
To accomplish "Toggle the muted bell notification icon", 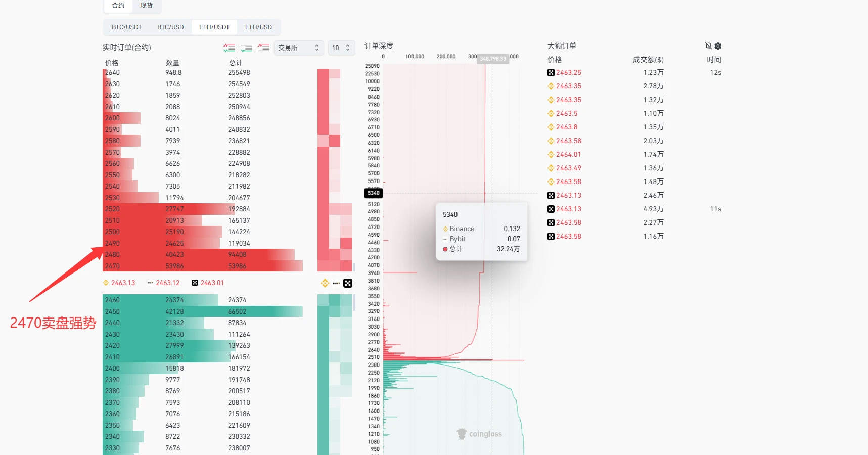I will (709, 46).
